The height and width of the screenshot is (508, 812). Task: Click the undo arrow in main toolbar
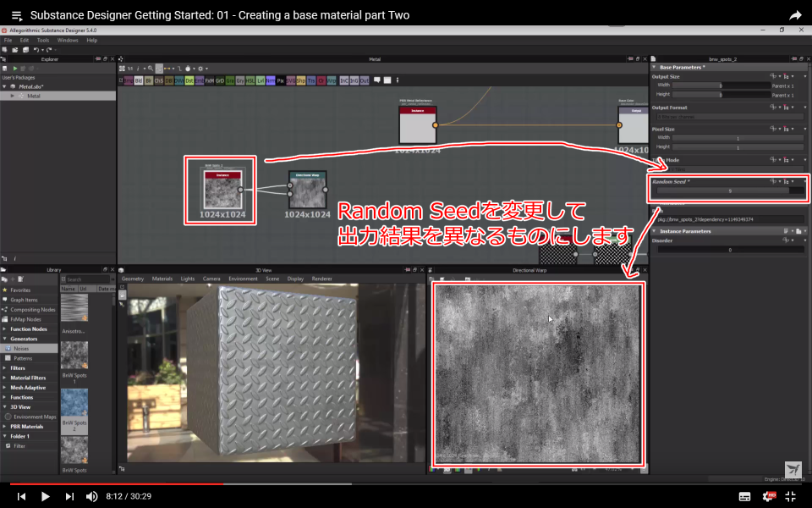(36, 50)
